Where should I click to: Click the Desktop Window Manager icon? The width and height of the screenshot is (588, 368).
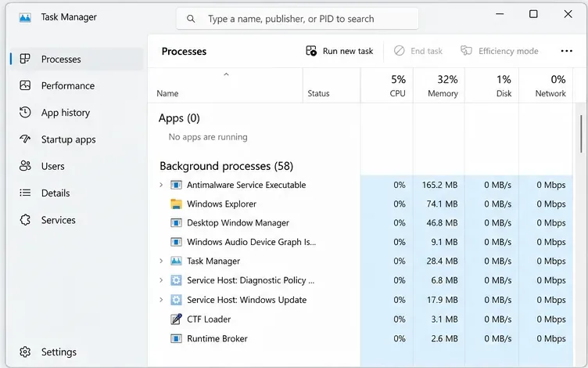[176, 223]
